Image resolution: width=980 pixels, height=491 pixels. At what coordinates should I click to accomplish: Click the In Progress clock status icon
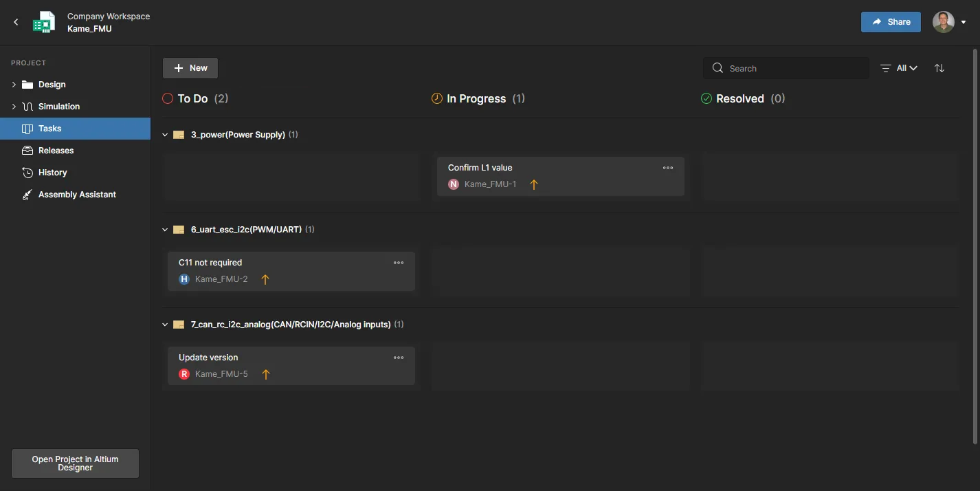click(436, 98)
